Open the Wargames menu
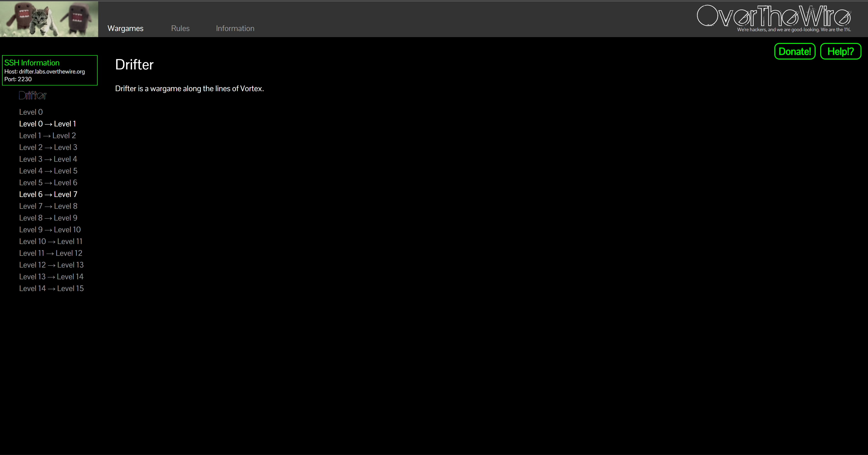 [125, 29]
